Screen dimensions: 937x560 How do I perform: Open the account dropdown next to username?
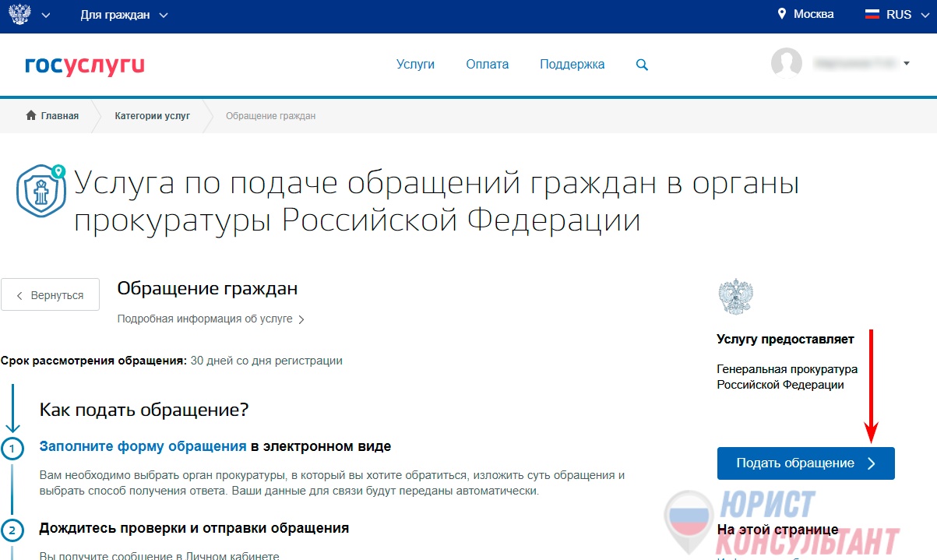[905, 64]
